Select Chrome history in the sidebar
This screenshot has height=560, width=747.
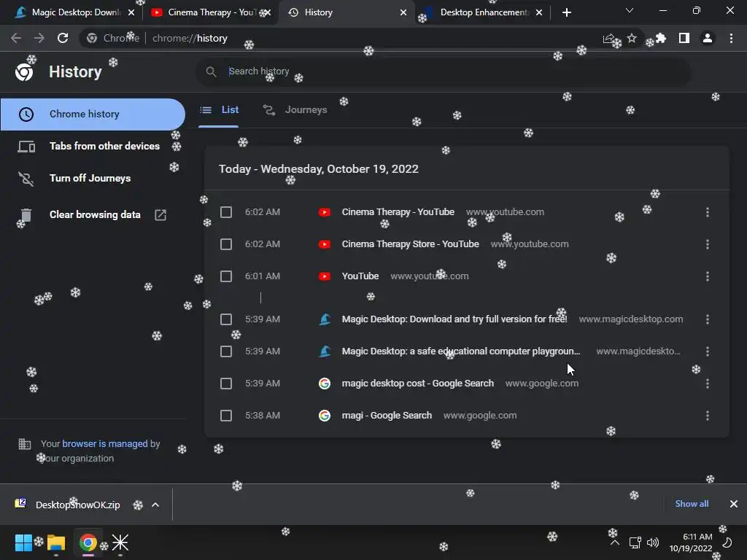point(93,114)
